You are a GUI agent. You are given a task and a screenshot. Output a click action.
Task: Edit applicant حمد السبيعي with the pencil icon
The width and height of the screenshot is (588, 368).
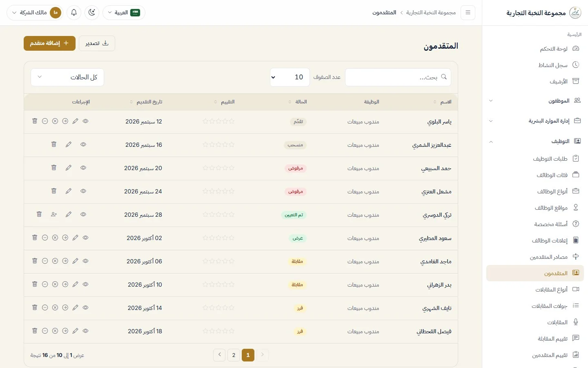click(x=69, y=168)
